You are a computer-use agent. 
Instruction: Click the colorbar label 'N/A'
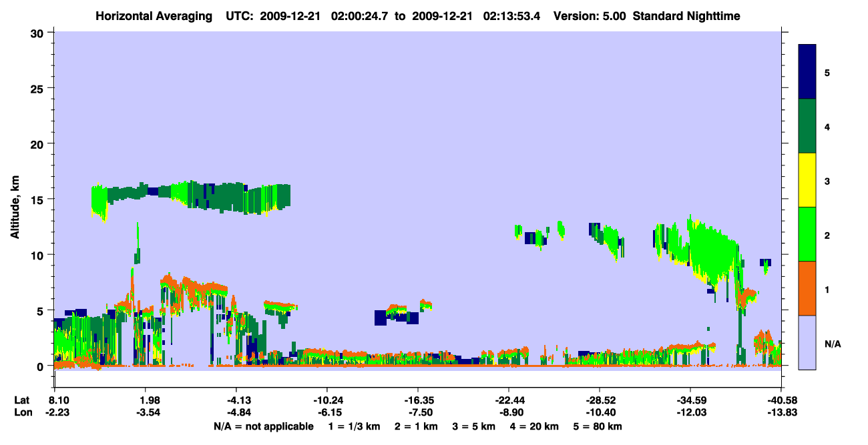coord(832,344)
